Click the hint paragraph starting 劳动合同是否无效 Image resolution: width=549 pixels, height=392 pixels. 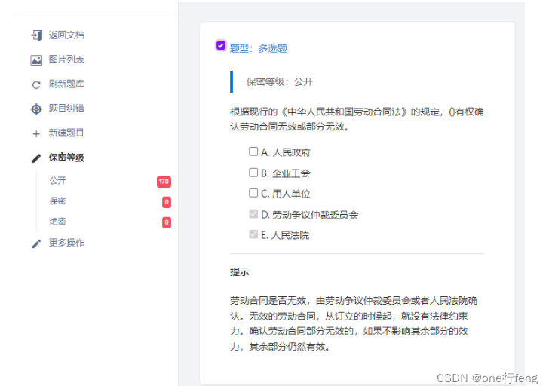tap(354, 323)
